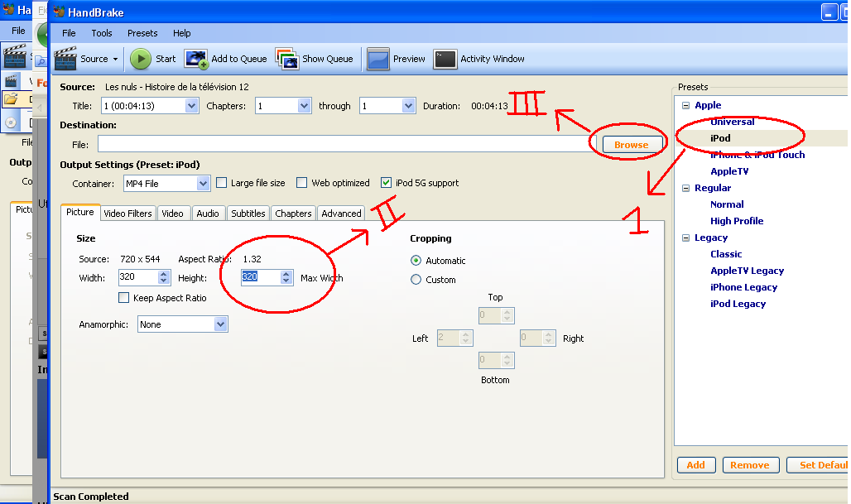Switch to the Video tab
This screenshot has height=504, width=851.
point(172,214)
